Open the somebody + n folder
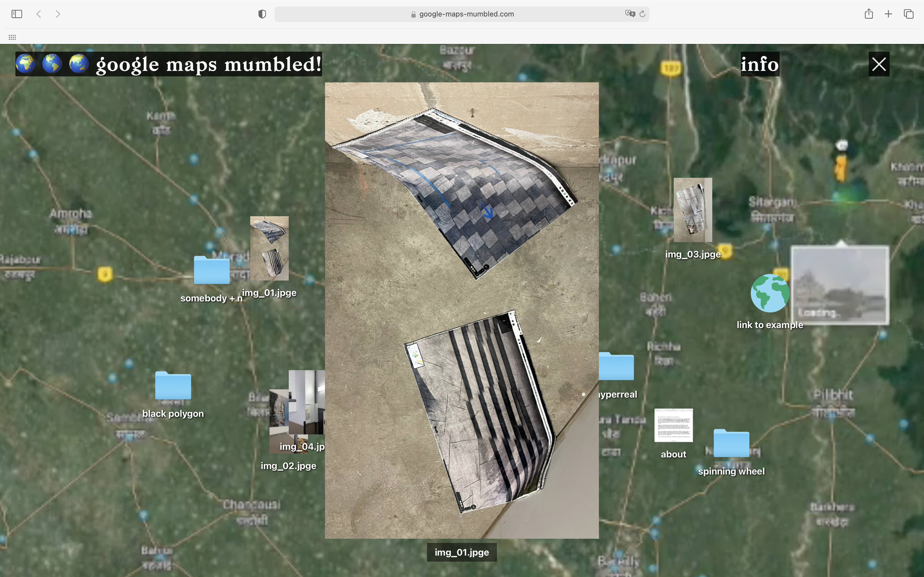Image resolution: width=924 pixels, height=577 pixels. coord(211,270)
